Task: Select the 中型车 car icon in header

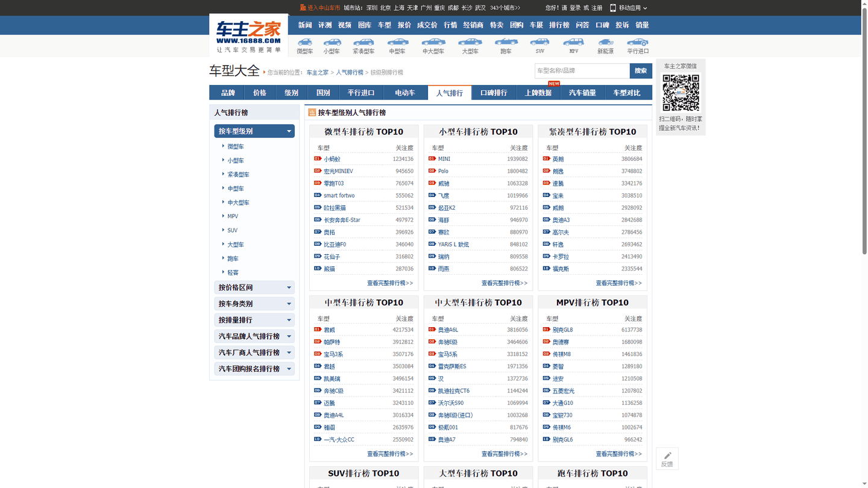Action: coord(397,42)
